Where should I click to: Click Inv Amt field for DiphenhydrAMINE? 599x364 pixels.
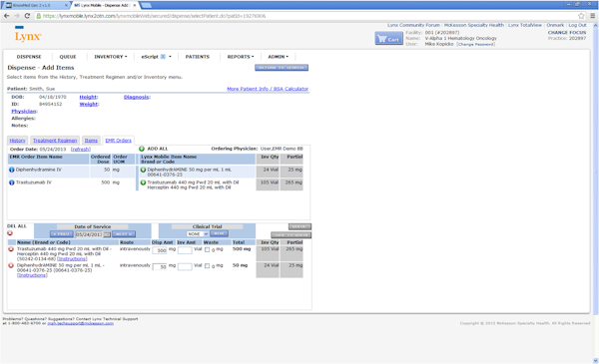pos(185,266)
